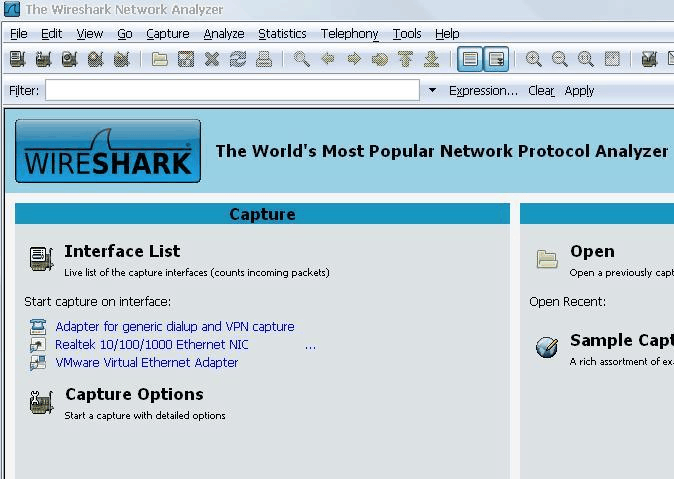This screenshot has height=479, width=674.
Task: Open Capture Options heading link
Action: (135, 394)
